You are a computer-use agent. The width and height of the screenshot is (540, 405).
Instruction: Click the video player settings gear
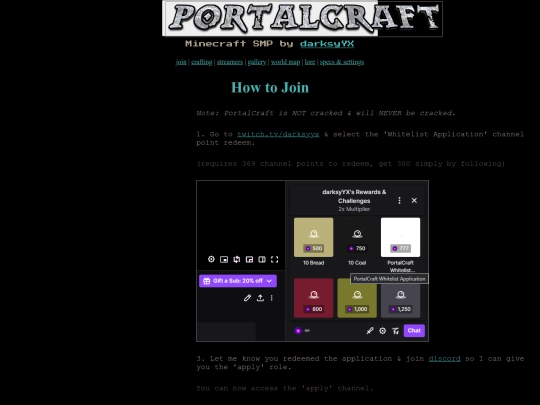pyautogui.click(x=211, y=259)
